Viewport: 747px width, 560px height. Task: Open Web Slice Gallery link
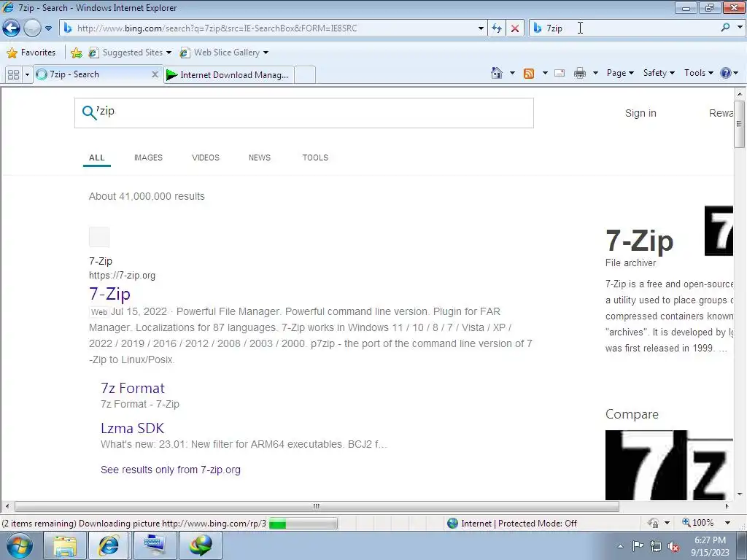coord(224,52)
